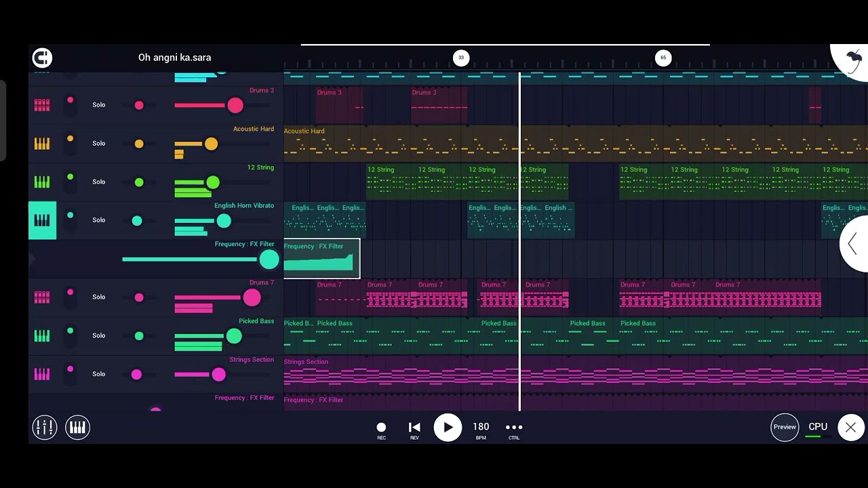Open the mixer panel icon
The image size is (868, 488).
coord(45,427)
